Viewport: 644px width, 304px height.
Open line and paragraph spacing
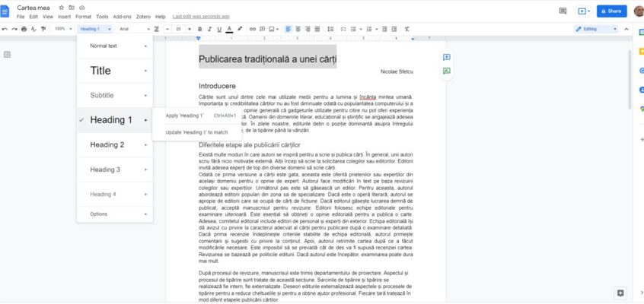[330, 29]
